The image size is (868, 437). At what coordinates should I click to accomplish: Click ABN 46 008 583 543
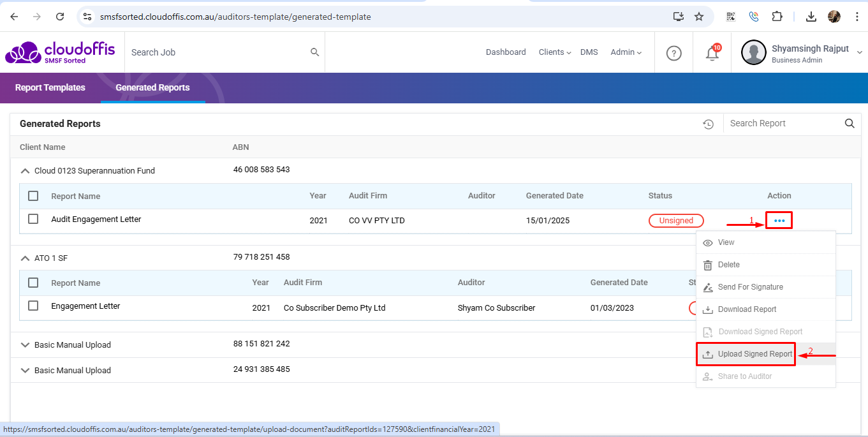coord(261,170)
